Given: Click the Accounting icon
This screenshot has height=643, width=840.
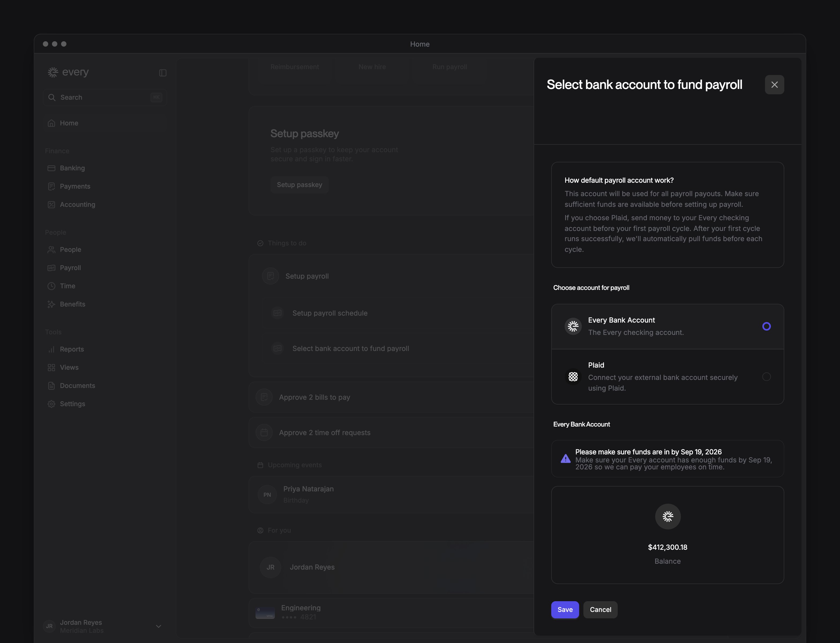Looking at the screenshot, I should (51, 205).
